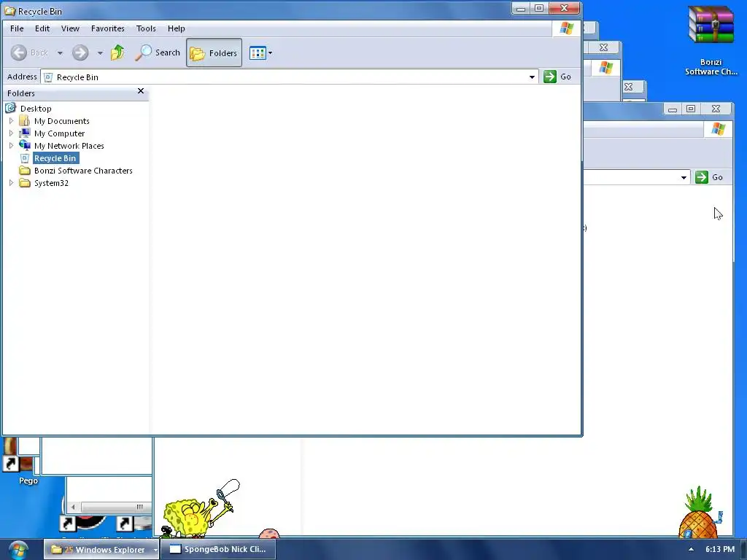Click left arrow of horizontal scrollbar
This screenshot has width=747, height=560.
(x=73, y=507)
